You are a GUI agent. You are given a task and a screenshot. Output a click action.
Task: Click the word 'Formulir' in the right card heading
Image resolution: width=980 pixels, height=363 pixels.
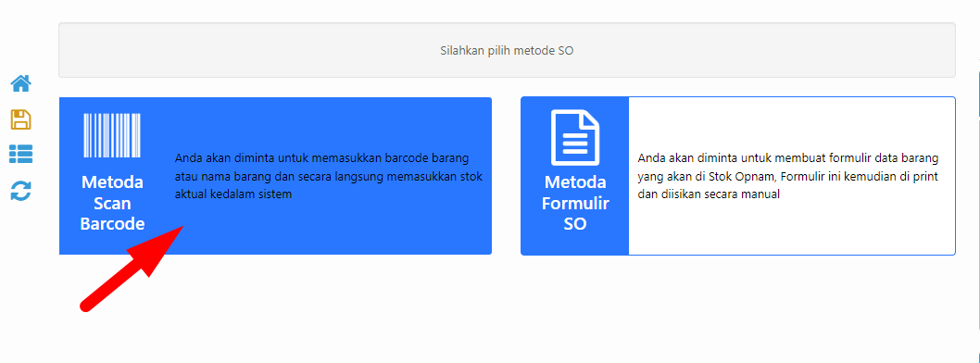575,203
